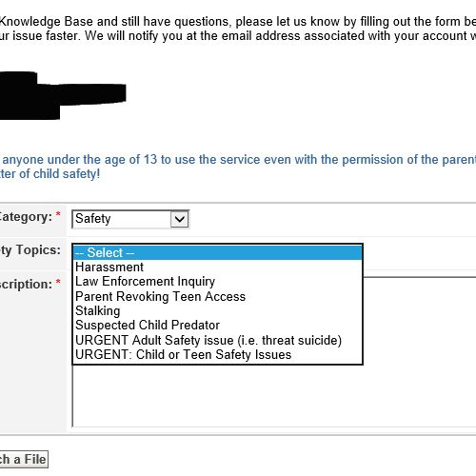Click the Knowledge Base intro paragraph
Viewport: 476px width, 476px height.
tap(238, 29)
